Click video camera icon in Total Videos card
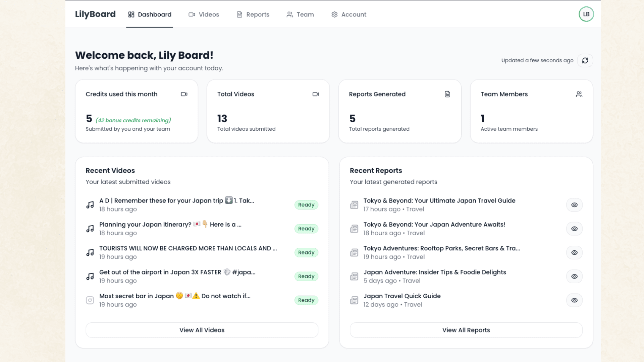The image size is (644, 362). pyautogui.click(x=316, y=94)
